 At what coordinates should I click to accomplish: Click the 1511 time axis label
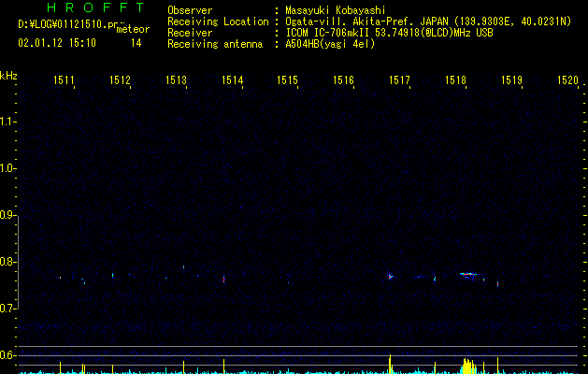[64, 80]
